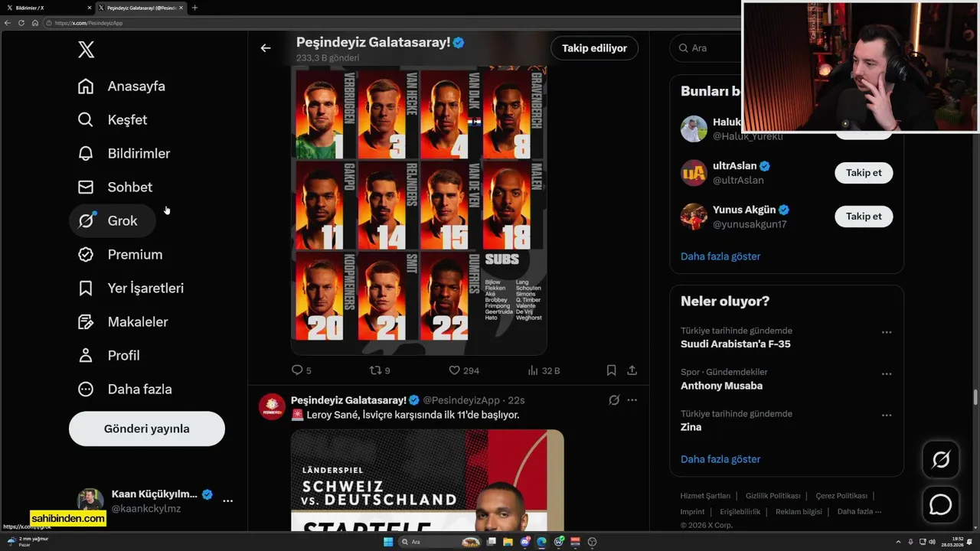Image resolution: width=980 pixels, height=551 pixels.
Task: Open File Explorer from taskbar
Action: pos(508,542)
